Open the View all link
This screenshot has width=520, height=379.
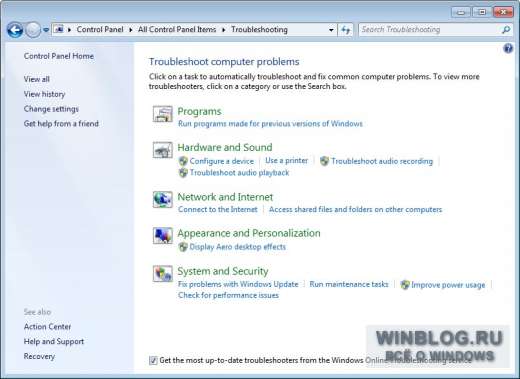coord(37,79)
